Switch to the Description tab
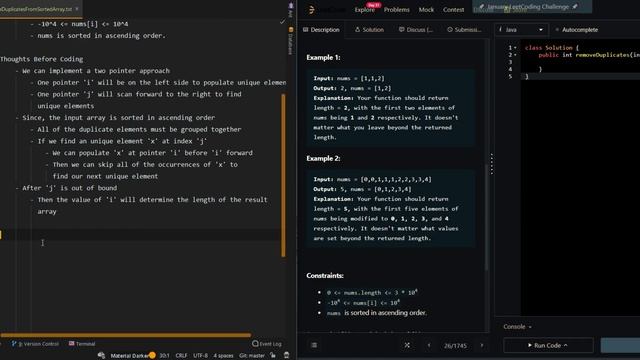The height and width of the screenshot is (360, 640). click(321, 29)
